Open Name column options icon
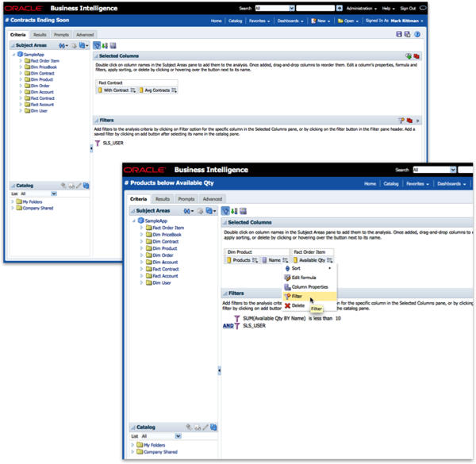 click(x=286, y=260)
